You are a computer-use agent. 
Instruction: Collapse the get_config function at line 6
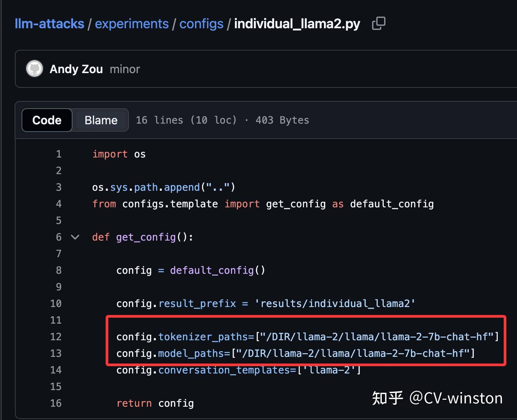coord(75,237)
